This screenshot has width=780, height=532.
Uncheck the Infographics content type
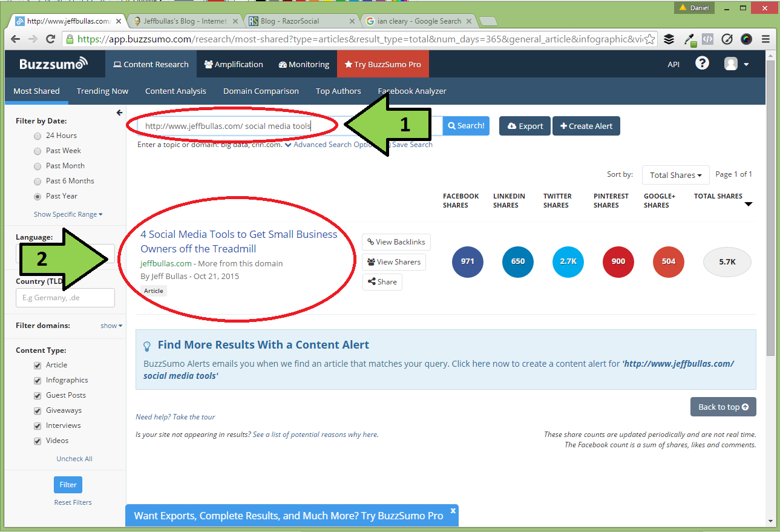[38, 381]
